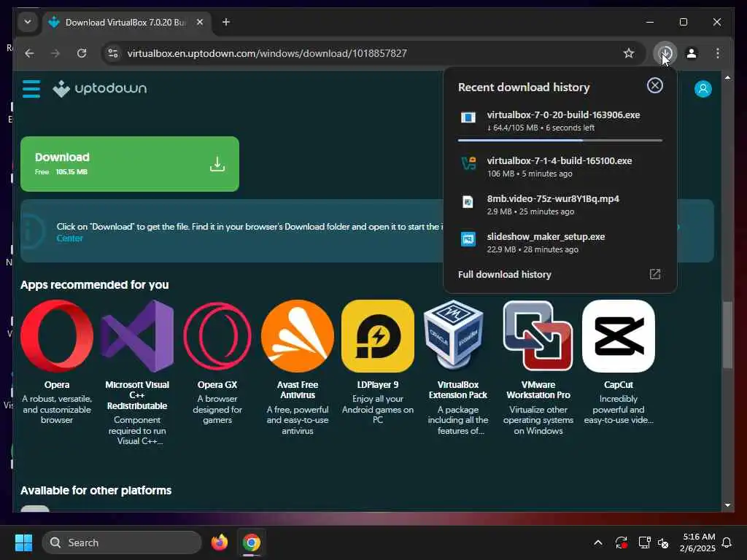Open the Opera GX app icon
Image resolution: width=747 pixels, height=560 pixels.
point(217,335)
